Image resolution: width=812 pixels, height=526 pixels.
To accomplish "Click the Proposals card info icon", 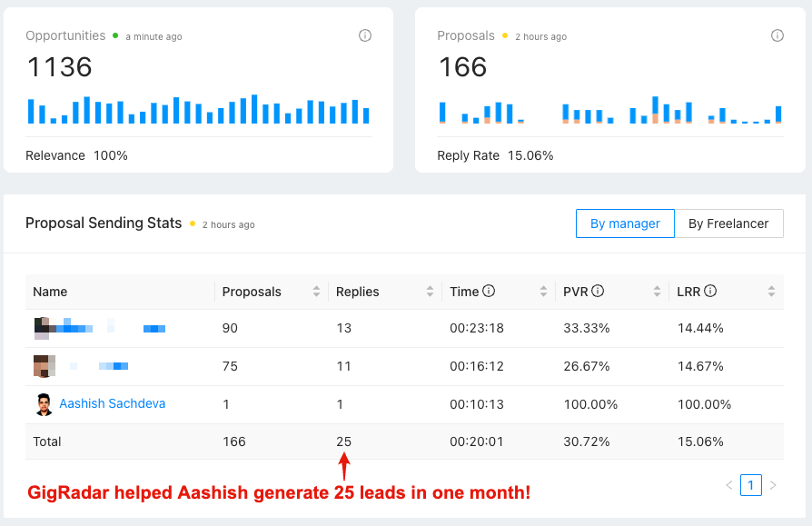I will pyautogui.click(x=777, y=35).
